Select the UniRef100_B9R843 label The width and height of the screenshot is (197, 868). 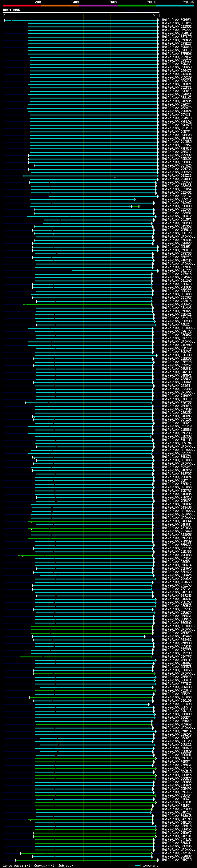point(176,47)
